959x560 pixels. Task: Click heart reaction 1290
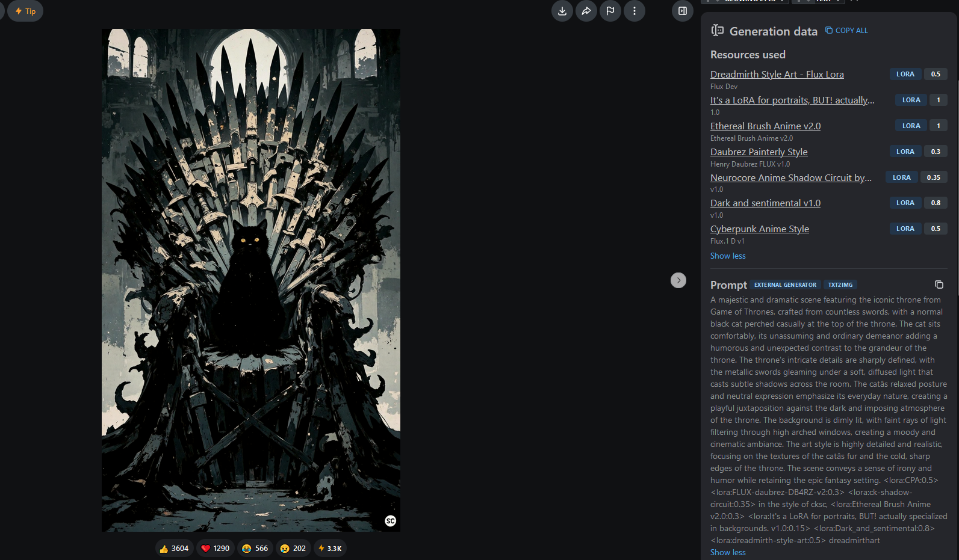point(216,548)
